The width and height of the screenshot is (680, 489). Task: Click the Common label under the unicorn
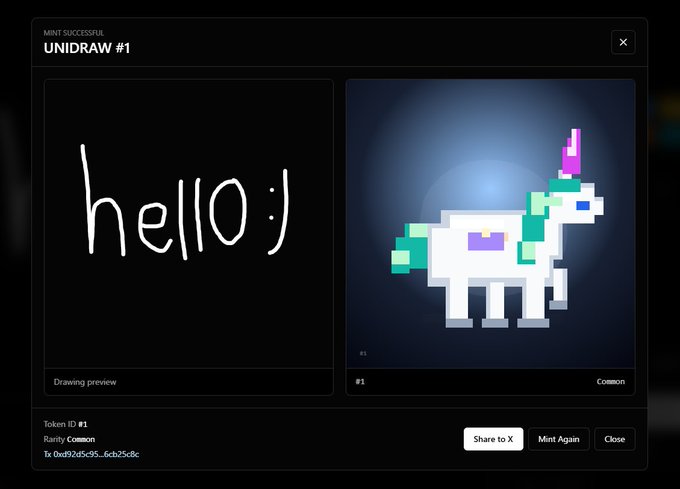[611, 381]
